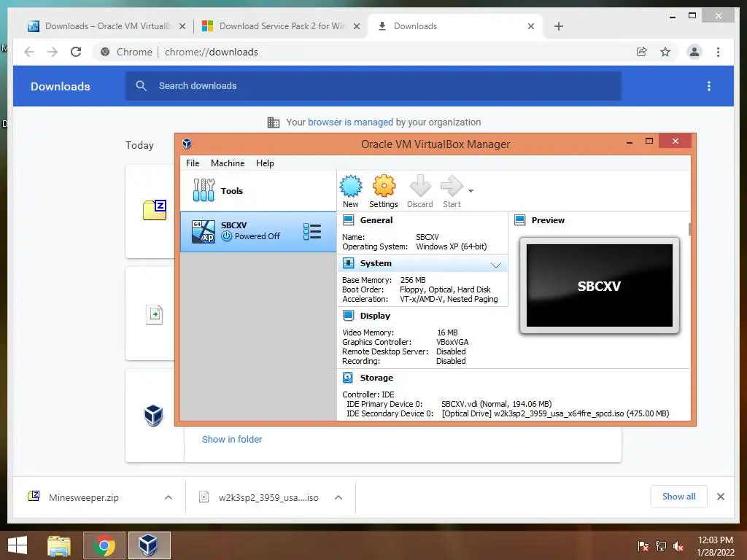Open a new Chrome tab
The image size is (747, 560).
point(559,26)
